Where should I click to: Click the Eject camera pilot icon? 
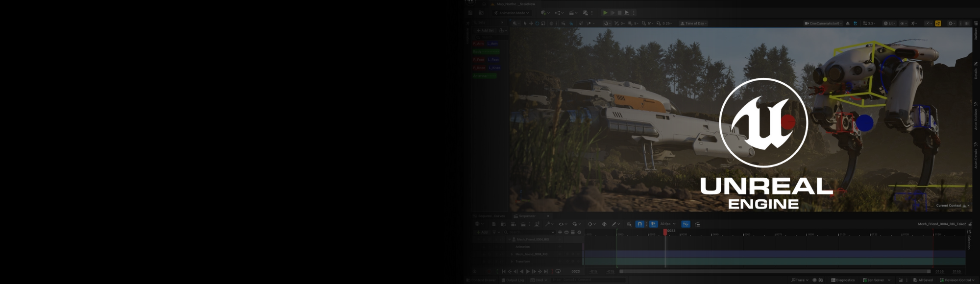(848, 24)
